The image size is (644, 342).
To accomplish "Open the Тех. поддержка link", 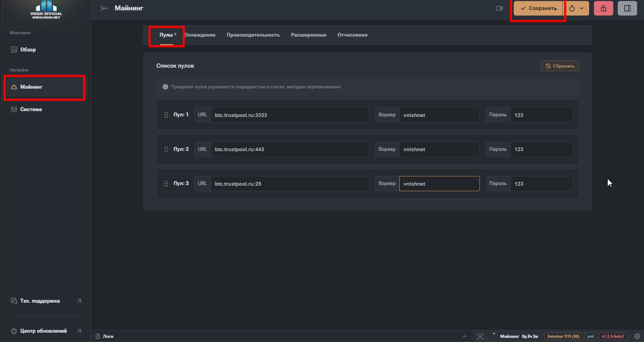I will [x=46, y=301].
